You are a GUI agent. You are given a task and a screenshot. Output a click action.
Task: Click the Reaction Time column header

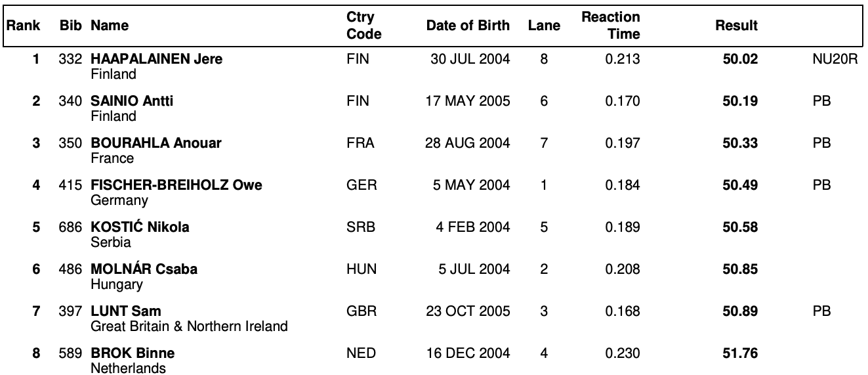click(x=610, y=26)
